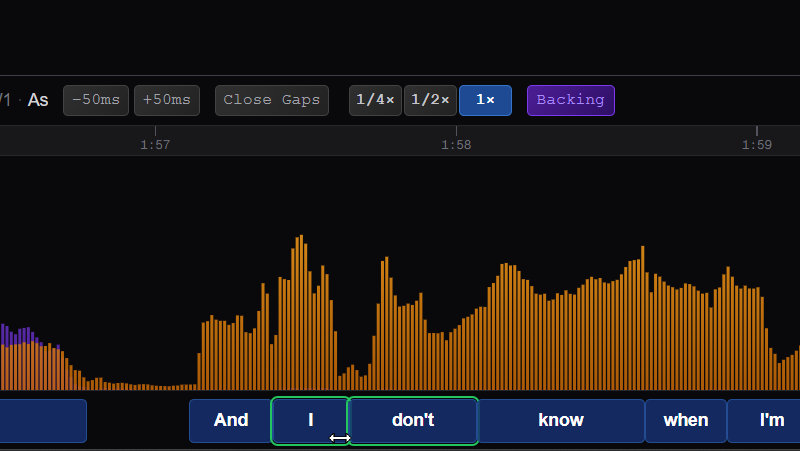The width and height of the screenshot is (800, 451).
Task: Shift timing back with -50ms button
Action: tap(96, 101)
